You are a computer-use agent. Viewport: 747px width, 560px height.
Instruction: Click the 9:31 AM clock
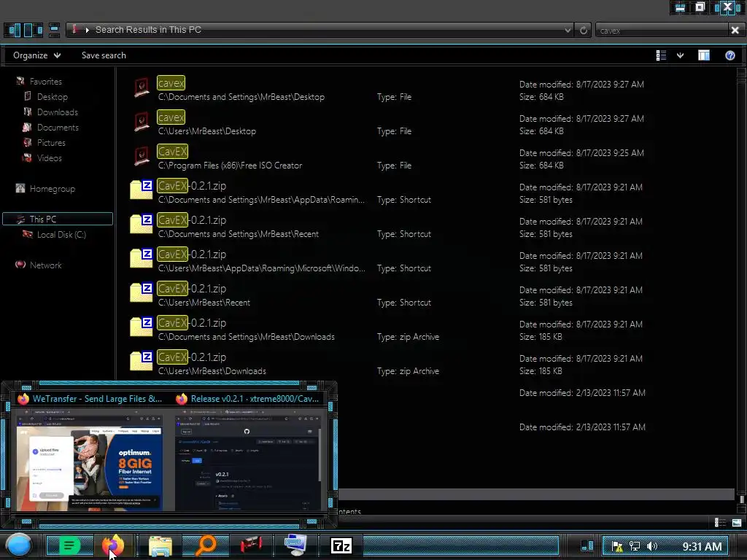pyautogui.click(x=702, y=546)
